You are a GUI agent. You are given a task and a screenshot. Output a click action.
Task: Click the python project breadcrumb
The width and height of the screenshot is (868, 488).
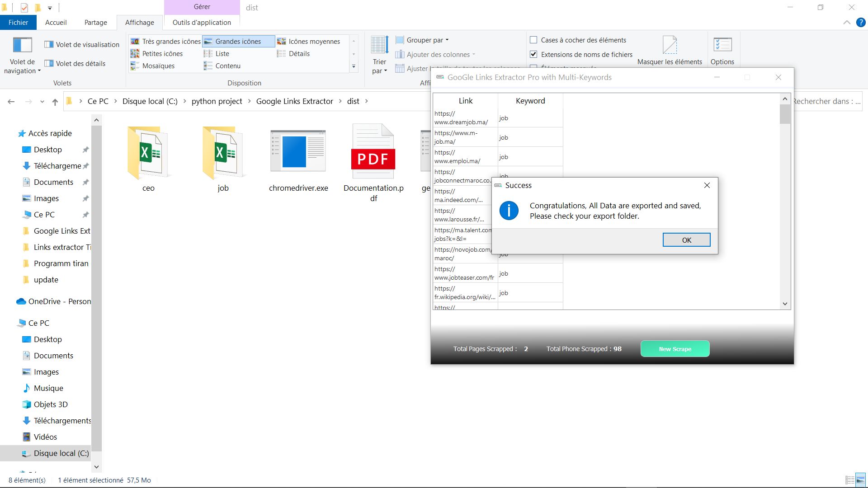[x=217, y=101]
